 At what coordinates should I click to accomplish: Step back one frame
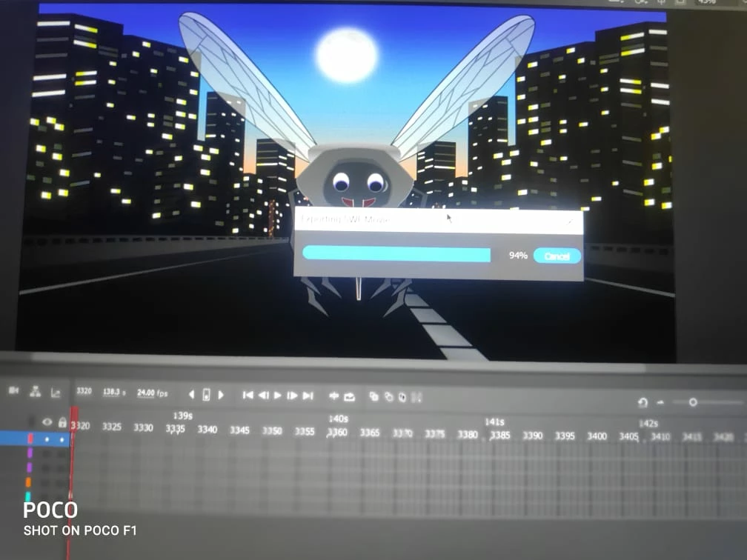coord(264,396)
